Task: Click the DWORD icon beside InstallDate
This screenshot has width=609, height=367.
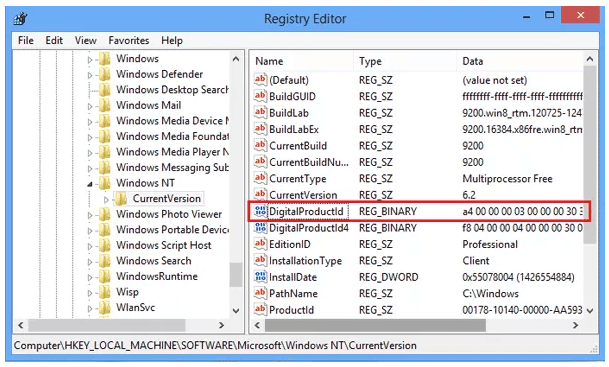Action: 260,277
